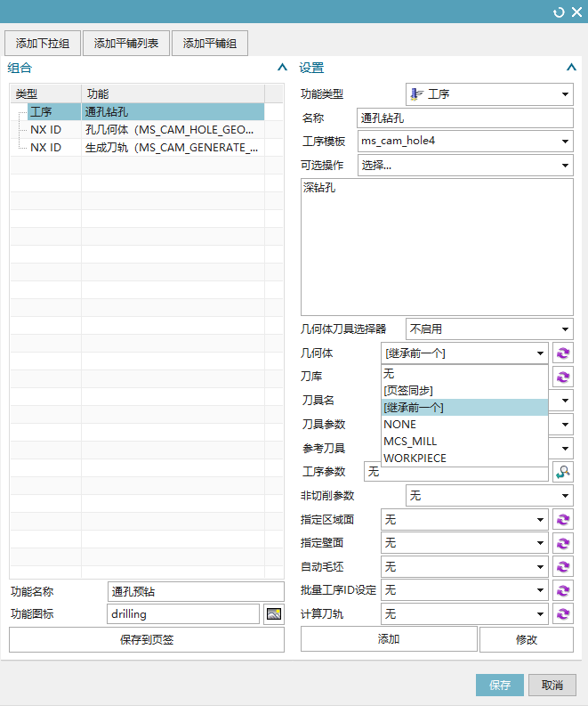The image size is (588, 706).
Task: Click the 名称 input field
Action: click(465, 118)
